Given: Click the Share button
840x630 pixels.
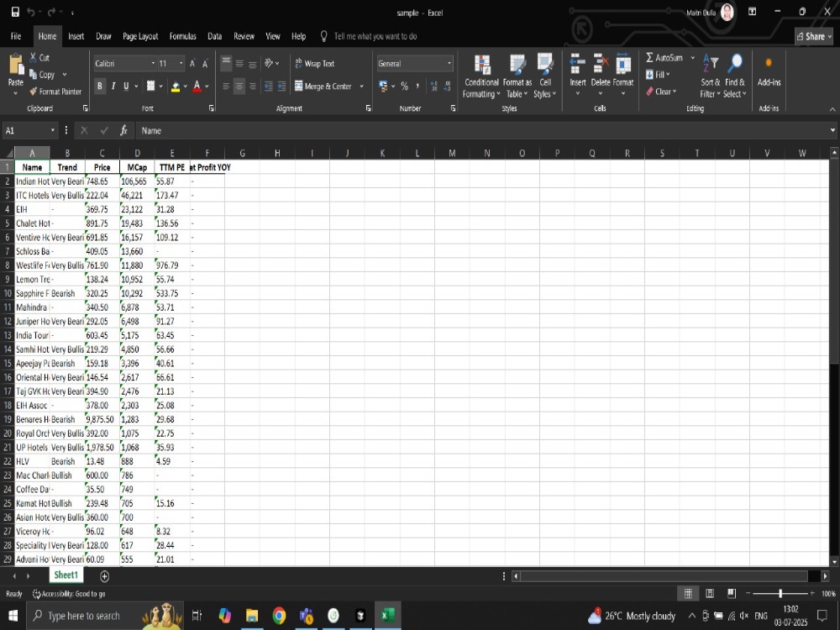Looking at the screenshot, I should [x=814, y=36].
